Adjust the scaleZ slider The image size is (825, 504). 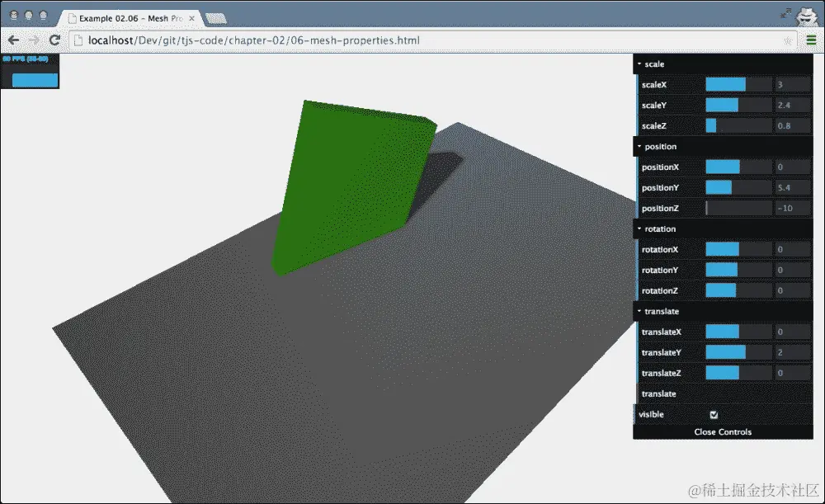738,125
